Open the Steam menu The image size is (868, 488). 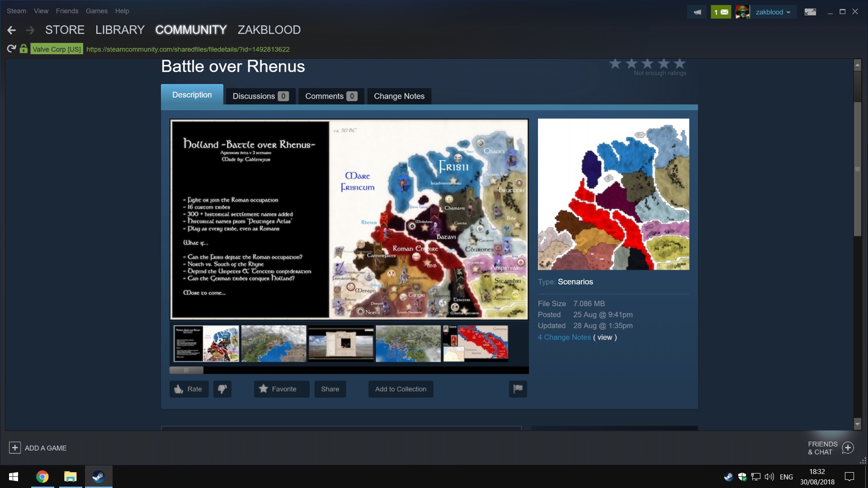[x=16, y=11]
